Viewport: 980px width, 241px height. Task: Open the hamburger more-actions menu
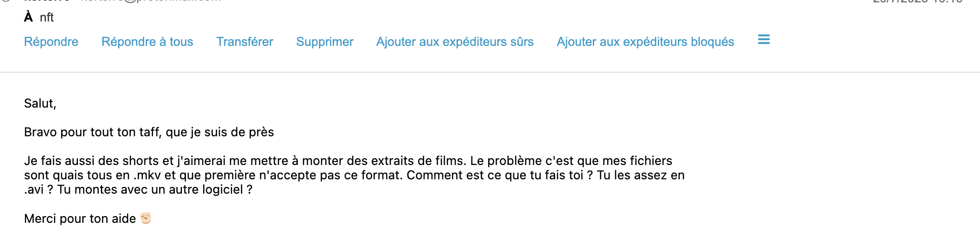[763, 40]
